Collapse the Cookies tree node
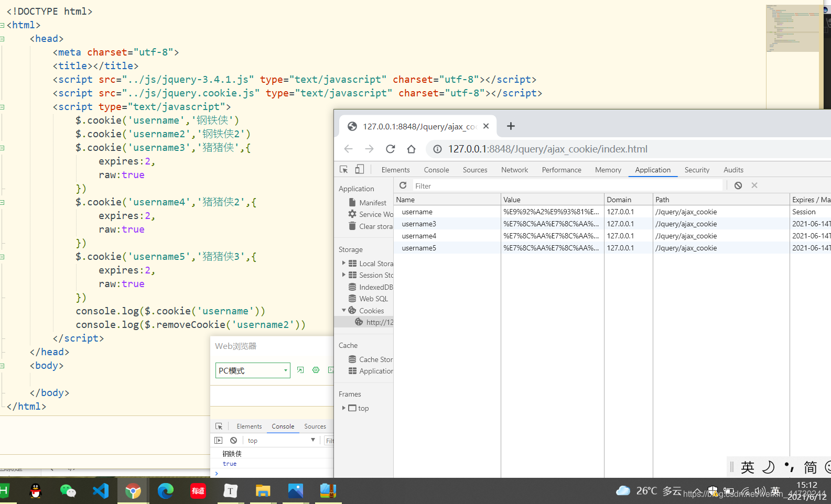Screen dimensions: 831x504 344,310
